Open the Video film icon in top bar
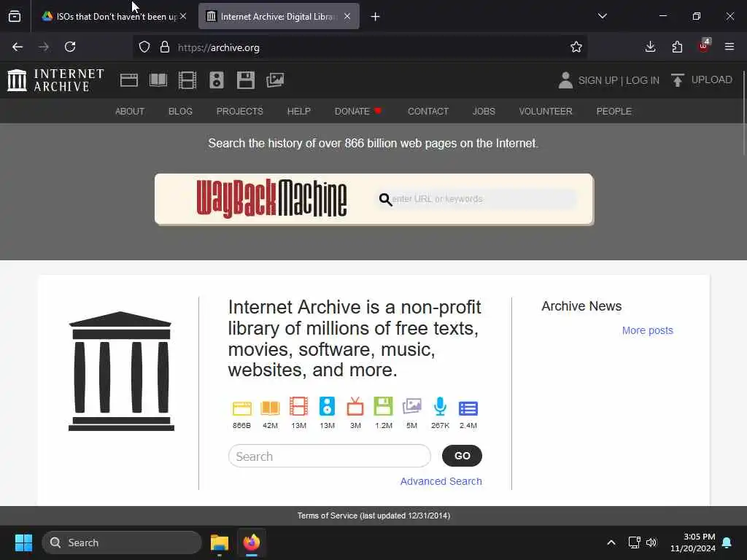 187,80
